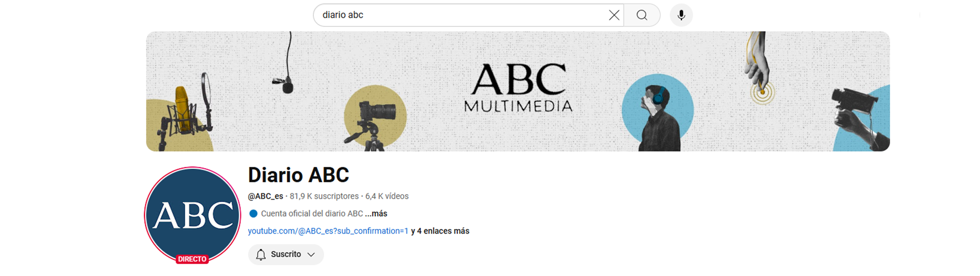The image size is (980, 276).
Task: Click the magnifying glass search button
Action: tap(642, 15)
